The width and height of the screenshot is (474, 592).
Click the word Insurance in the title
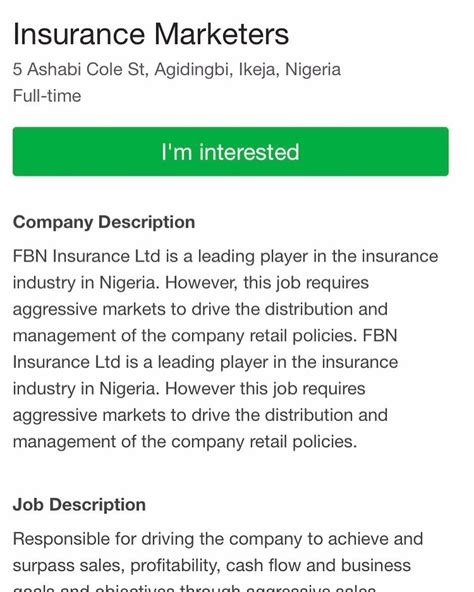(x=79, y=34)
